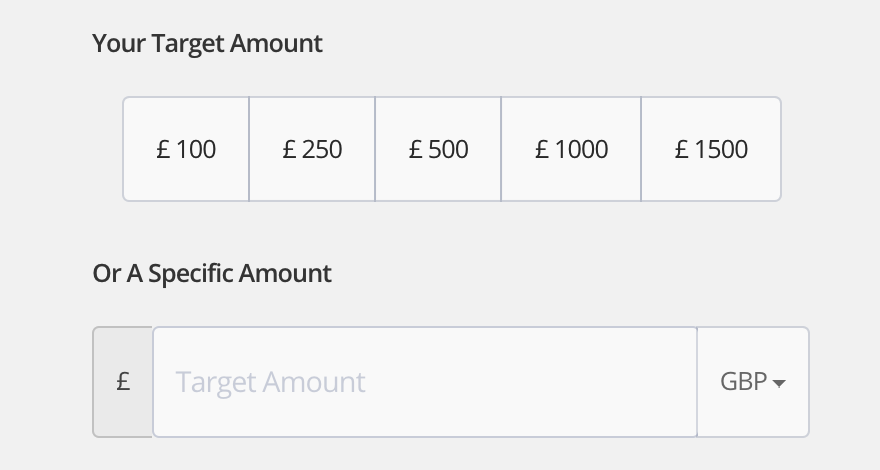The height and width of the screenshot is (470, 880).
Task: Pick the £ 500 target amount
Action: (x=438, y=150)
